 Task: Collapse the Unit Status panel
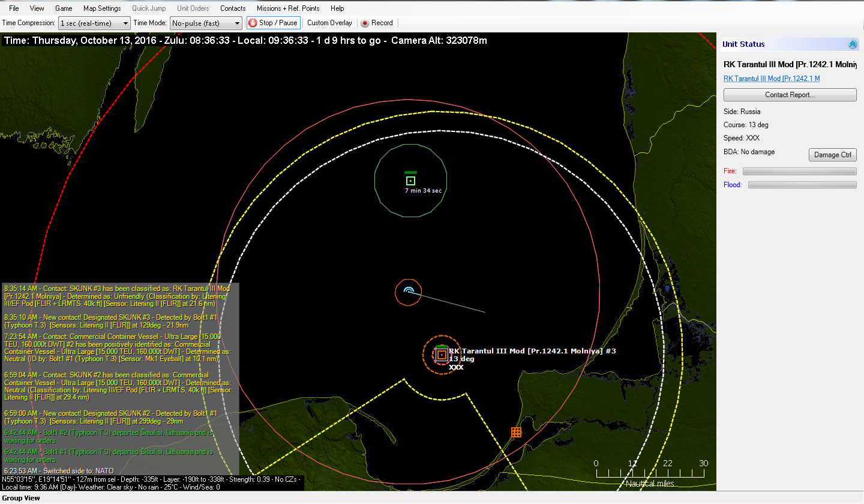[x=852, y=44]
